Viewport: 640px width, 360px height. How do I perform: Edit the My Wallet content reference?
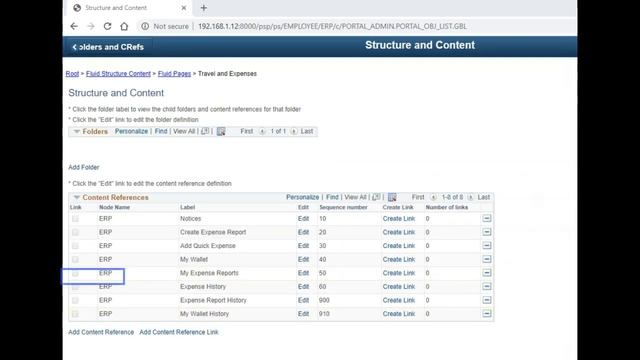pos(303,260)
